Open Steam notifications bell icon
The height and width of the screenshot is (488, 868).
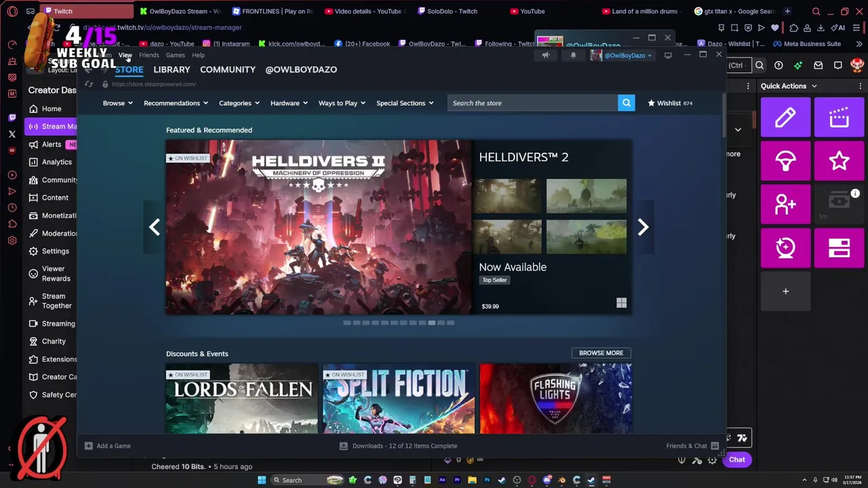[x=573, y=56]
